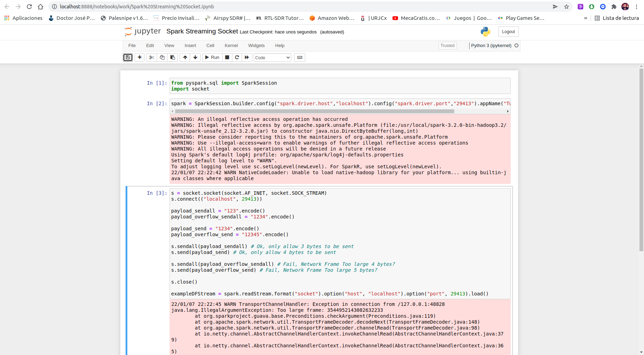This screenshot has height=355, width=644.
Task: Open the File menu
Action: click(x=132, y=45)
